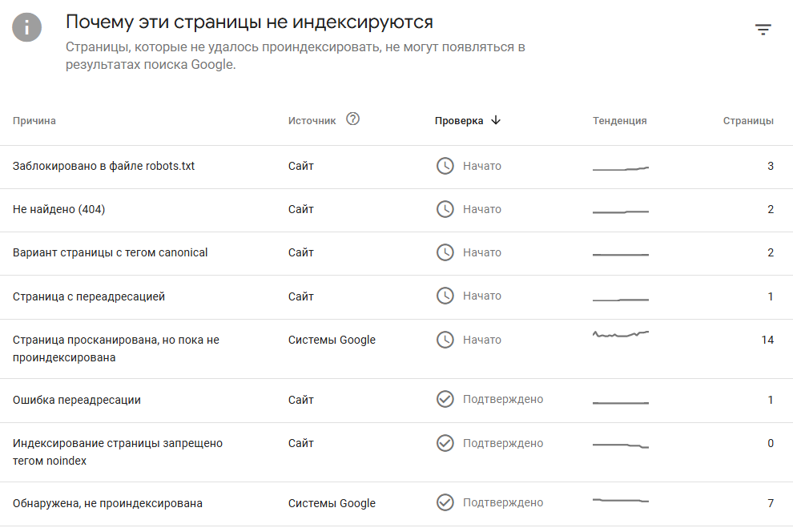
Task: Open 'Заблокировано в файле robots.txt' reason
Action: pyautogui.click(x=104, y=166)
